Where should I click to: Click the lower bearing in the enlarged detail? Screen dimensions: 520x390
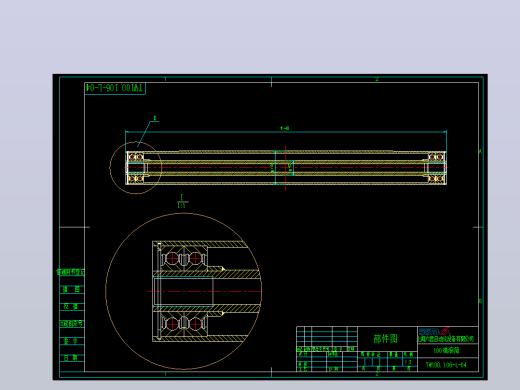(184, 323)
